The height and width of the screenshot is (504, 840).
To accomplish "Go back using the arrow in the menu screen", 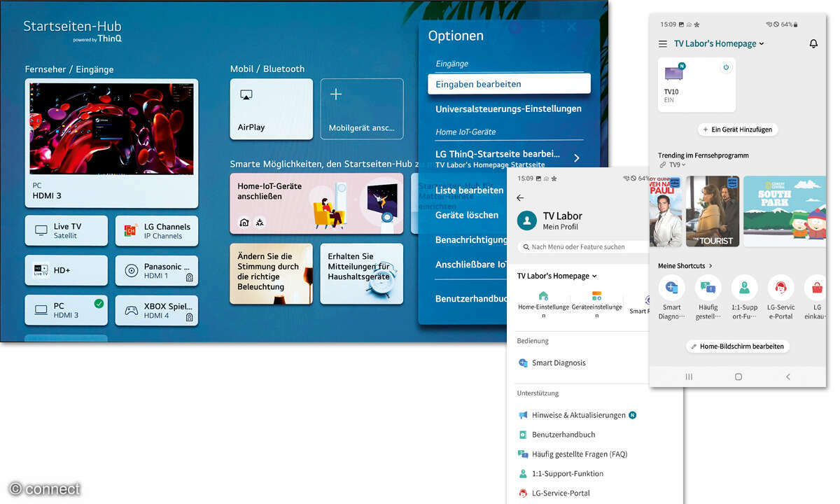I will point(520,198).
